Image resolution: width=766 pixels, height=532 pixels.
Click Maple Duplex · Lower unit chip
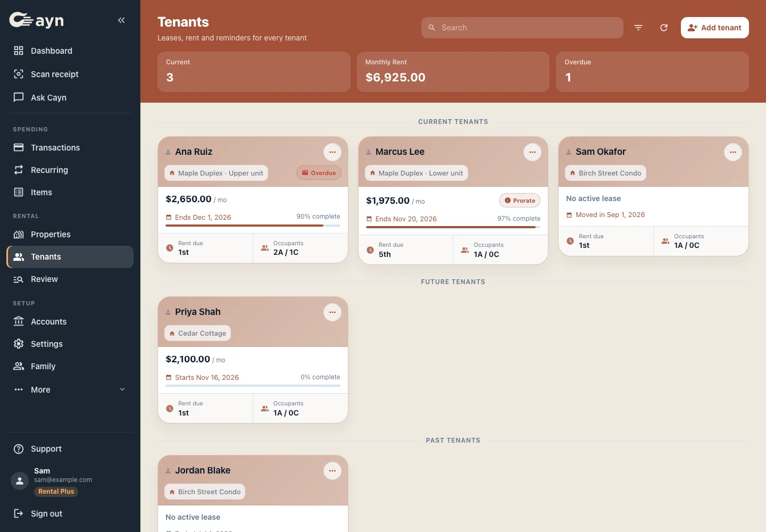coord(417,173)
